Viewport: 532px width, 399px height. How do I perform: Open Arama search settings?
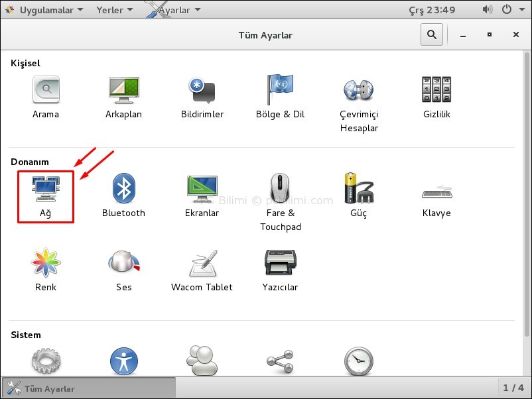pos(45,97)
